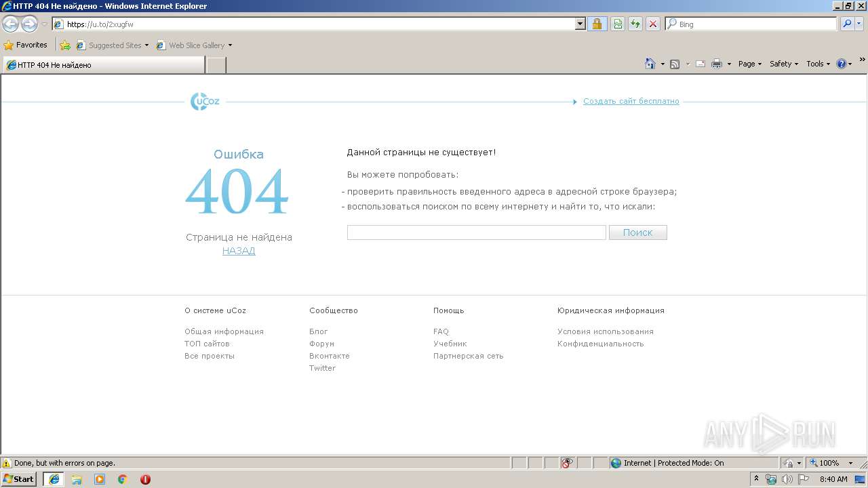Open the Tools menu dropdown
Viewport: 868px width, 488px height.
tap(818, 64)
